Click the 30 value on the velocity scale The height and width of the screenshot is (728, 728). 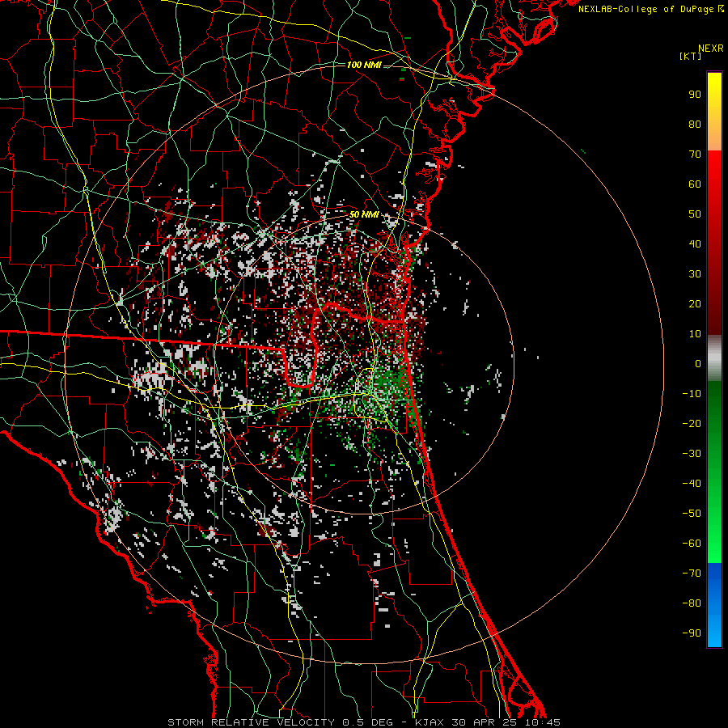(x=695, y=274)
